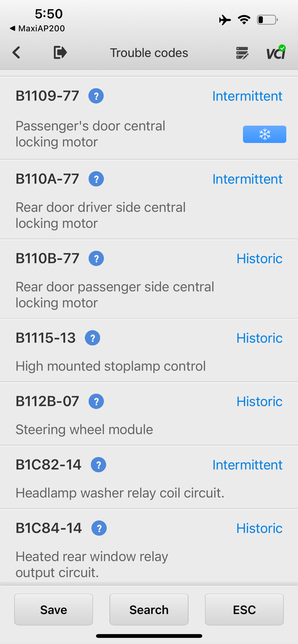Open the data log edit icon

click(x=242, y=53)
